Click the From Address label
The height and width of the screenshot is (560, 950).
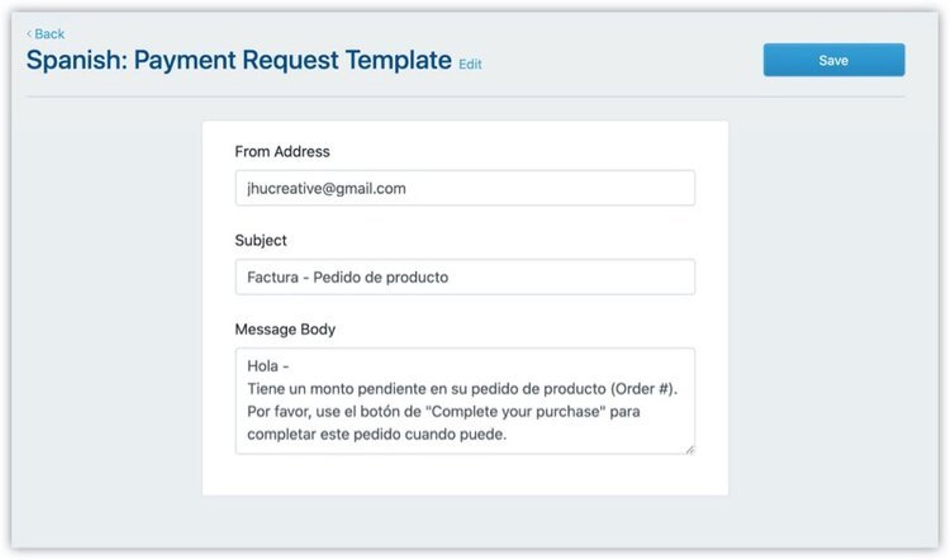[x=282, y=152]
